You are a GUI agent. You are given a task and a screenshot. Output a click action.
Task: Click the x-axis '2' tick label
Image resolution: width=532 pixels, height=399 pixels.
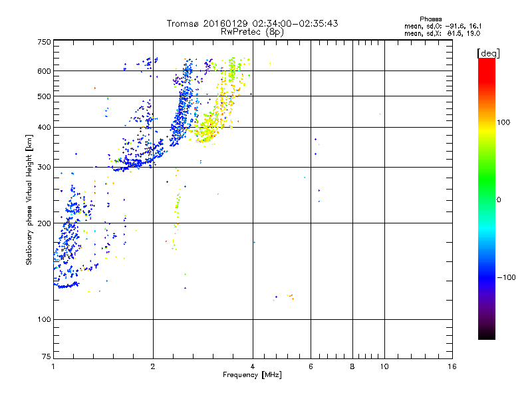click(x=153, y=366)
